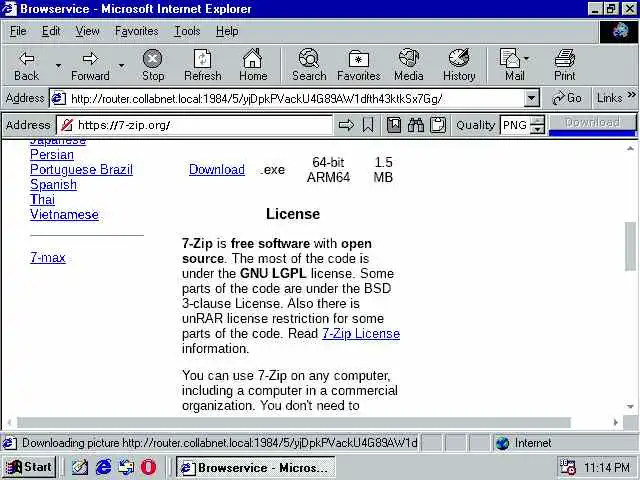The width and height of the screenshot is (640, 480).
Task: Click the page scrollbar up arrow
Action: pos(630,149)
